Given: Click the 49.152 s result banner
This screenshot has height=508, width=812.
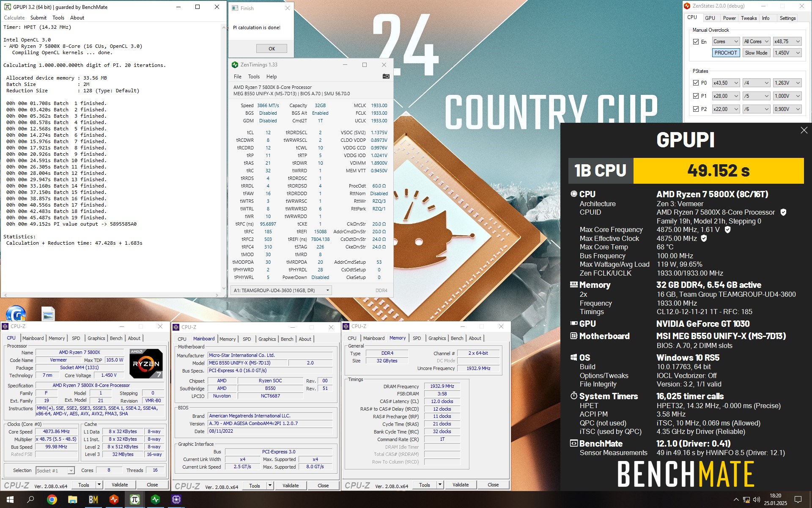Looking at the screenshot, I should coord(719,171).
